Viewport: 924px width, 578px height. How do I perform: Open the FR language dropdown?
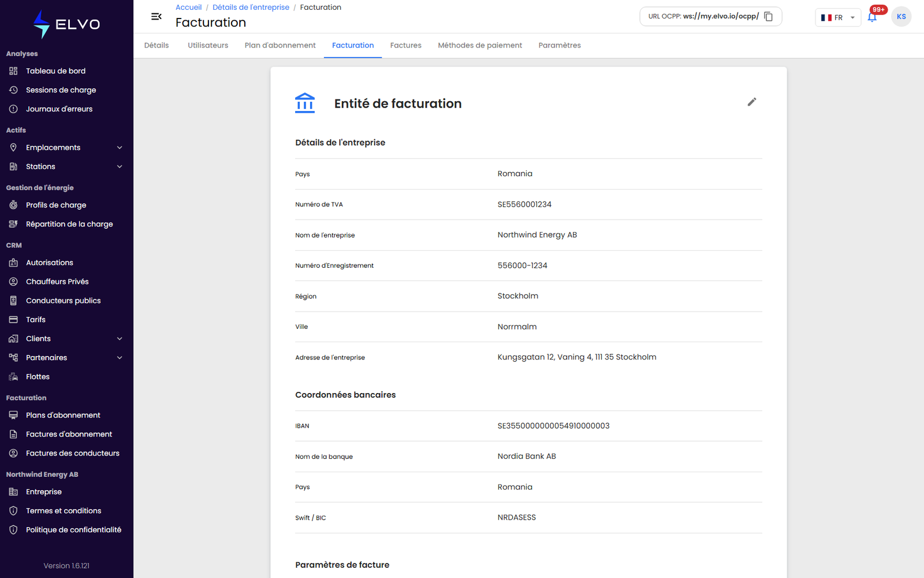[838, 17]
